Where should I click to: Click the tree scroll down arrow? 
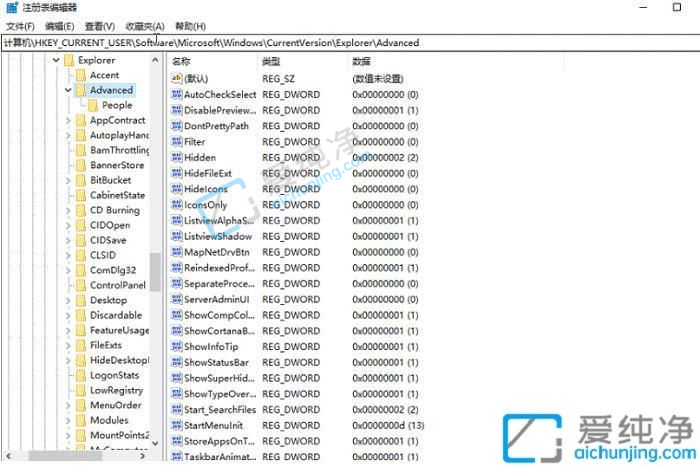[x=155, y=443]
